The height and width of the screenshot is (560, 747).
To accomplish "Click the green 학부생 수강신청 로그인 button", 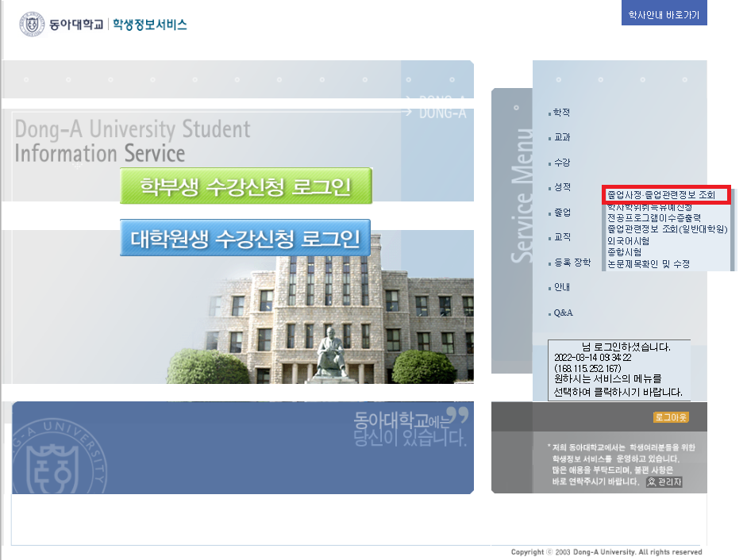I will click(246, 186).
